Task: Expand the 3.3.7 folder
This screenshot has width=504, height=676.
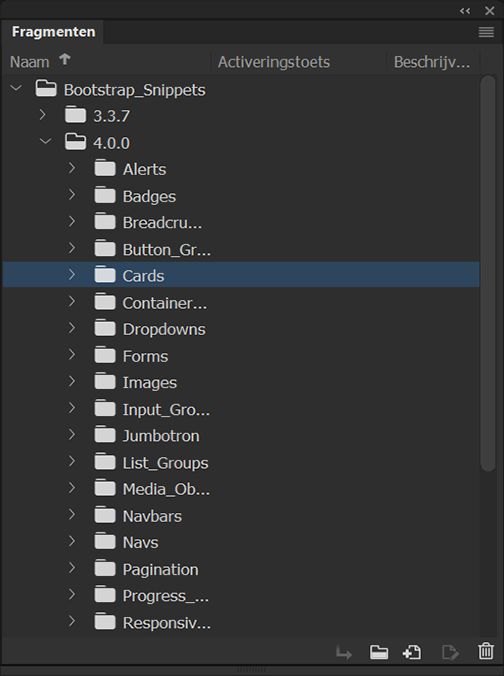Action: [x=42, y=115]
